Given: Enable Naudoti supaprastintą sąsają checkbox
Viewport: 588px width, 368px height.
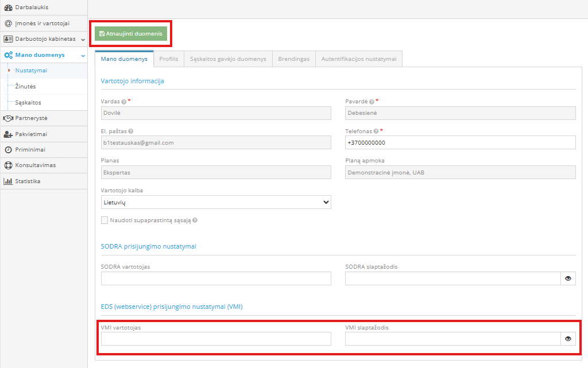Looking at the screenshot, I should point(105,220).
